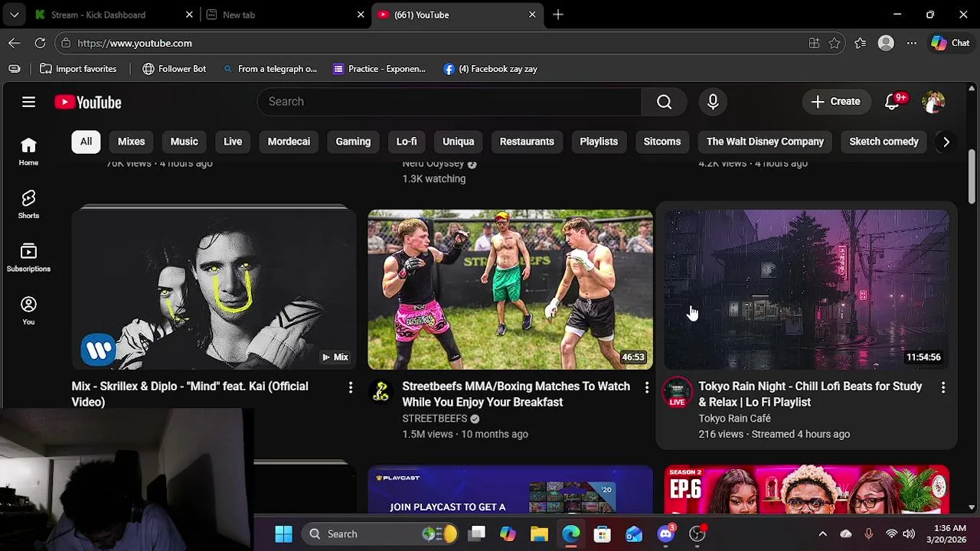Open the Import favorites bookmark
This screenshot has width=980, height=551.
[x=77, y=69]
